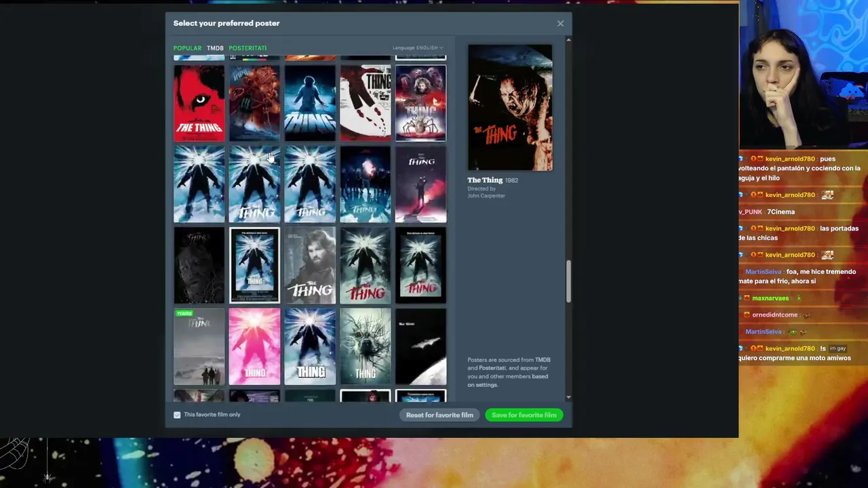
Task: Click the 'las portadas de las chicas' message
Action: [799, 233]
